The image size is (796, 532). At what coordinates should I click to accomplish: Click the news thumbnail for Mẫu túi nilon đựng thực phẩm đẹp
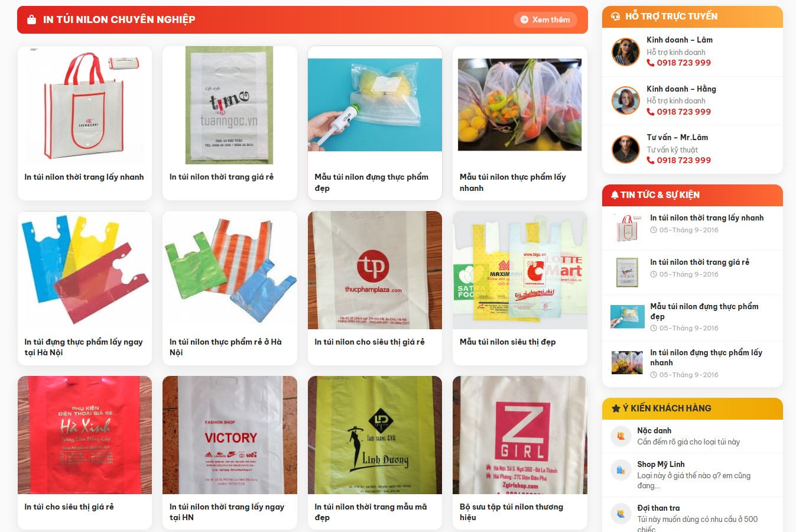click(x=627, y=317)
